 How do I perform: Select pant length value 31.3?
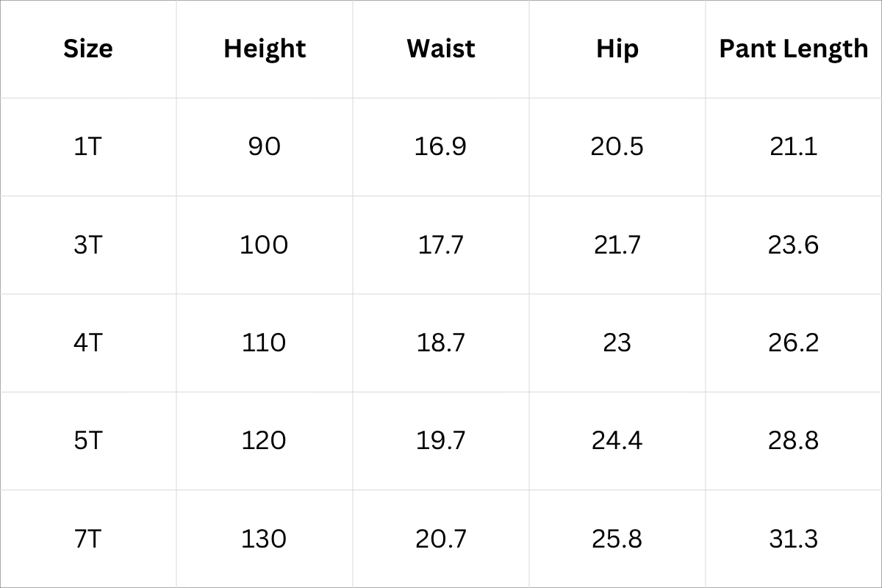click(x=794, y=539)
